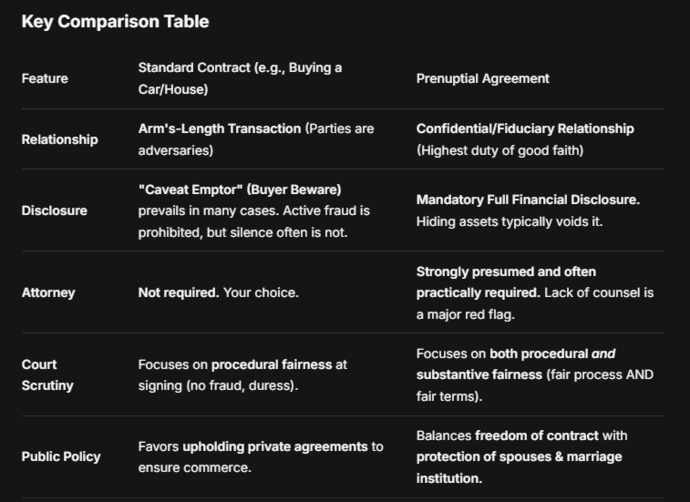This screenshot has width=690, height=502.
Task: Select the Disclosure row label
Action: click(55, 210)
